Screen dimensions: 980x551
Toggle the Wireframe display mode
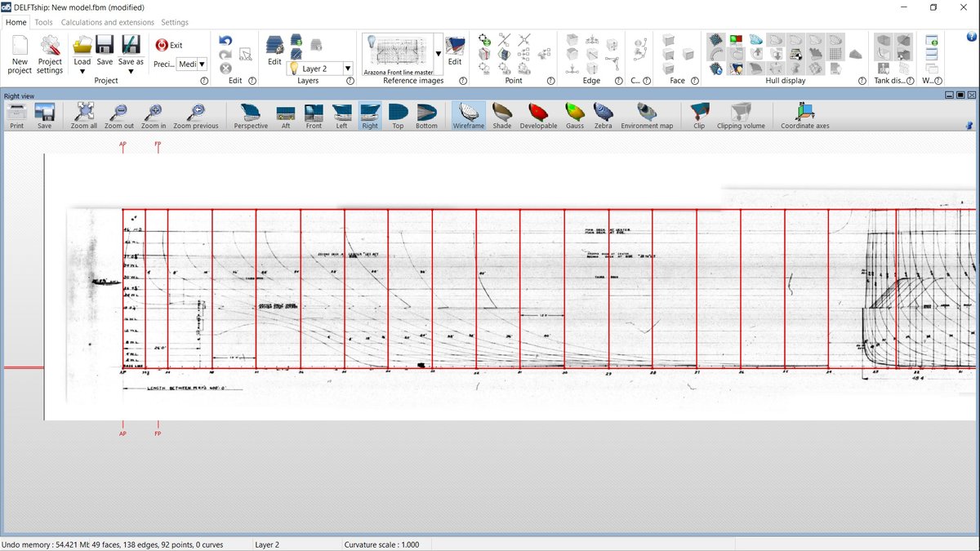point(469,115)
